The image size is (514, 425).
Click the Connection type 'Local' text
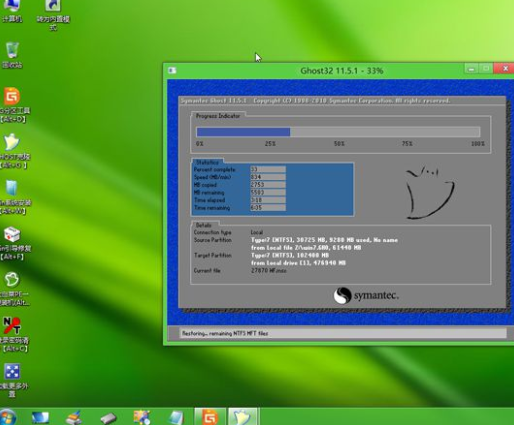coord(257,232)
